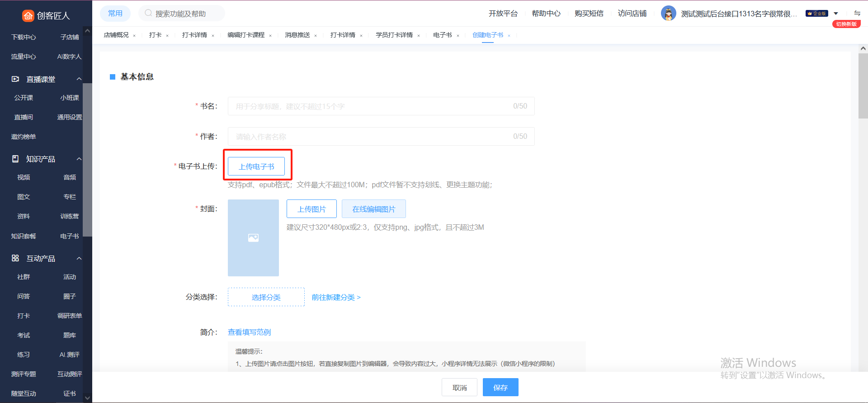Collapse the 直播课堂 sidebar section

[x=79, y=79]
